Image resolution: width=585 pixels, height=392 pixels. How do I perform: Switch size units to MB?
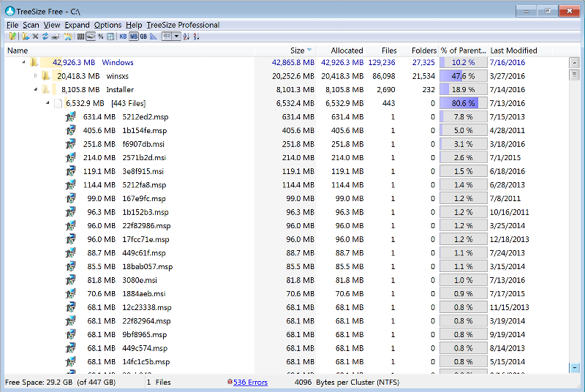134,36
